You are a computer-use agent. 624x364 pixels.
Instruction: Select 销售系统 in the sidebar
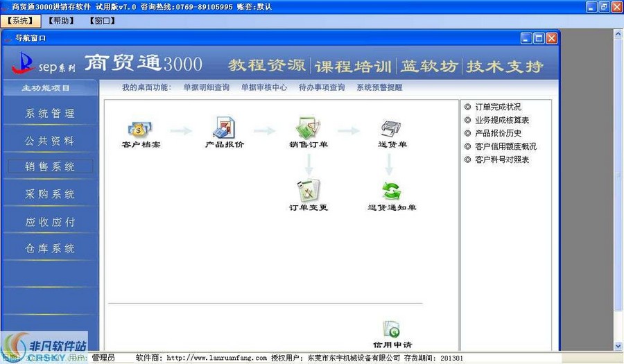[x=50, y=166]
